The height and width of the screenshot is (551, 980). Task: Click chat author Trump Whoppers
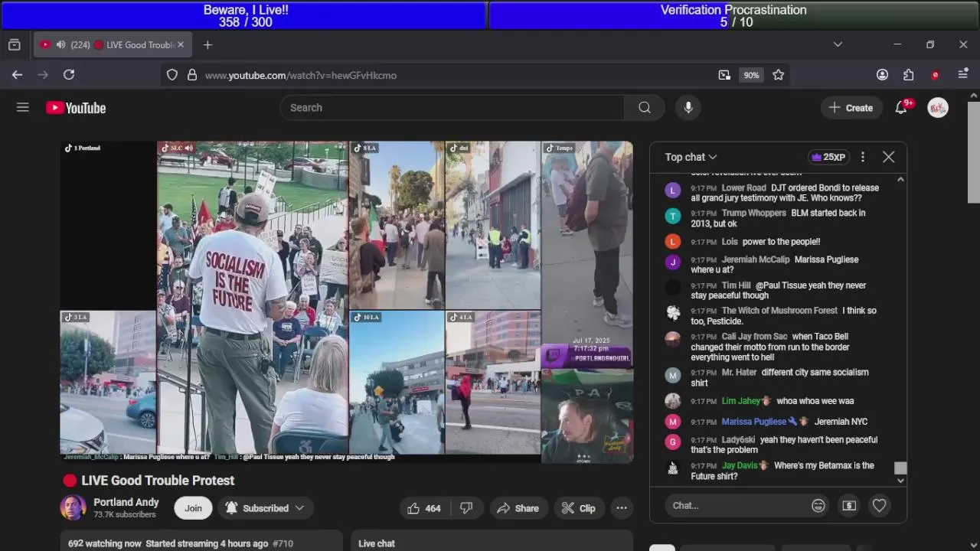753,214
